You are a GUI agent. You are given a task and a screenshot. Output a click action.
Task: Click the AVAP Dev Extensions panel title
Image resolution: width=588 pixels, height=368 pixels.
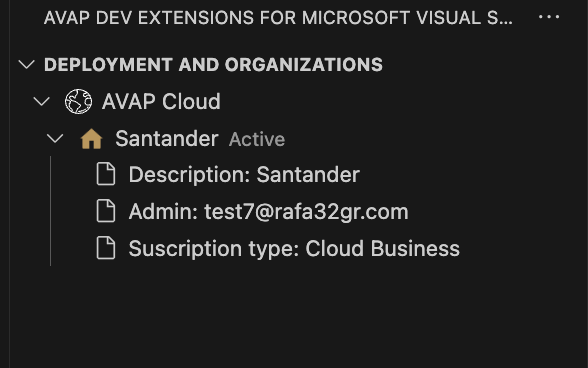click(x=278, y=18)
